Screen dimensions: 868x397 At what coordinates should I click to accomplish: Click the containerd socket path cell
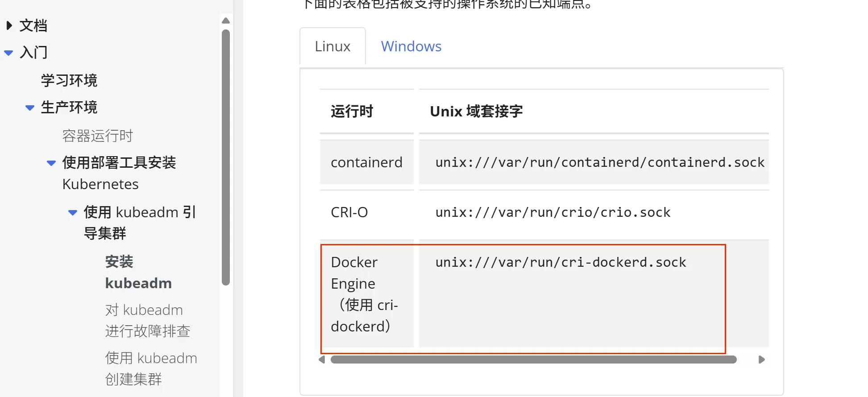[599, 162]
